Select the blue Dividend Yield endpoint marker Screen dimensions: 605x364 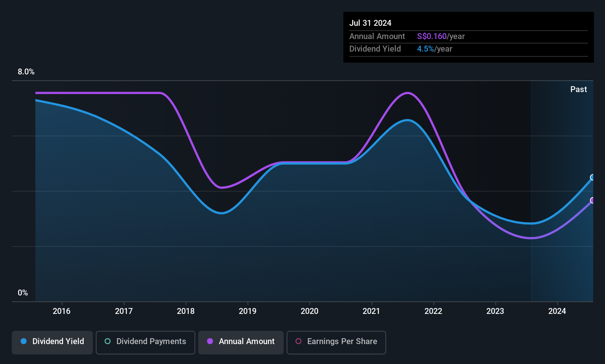tap(592, 177)
